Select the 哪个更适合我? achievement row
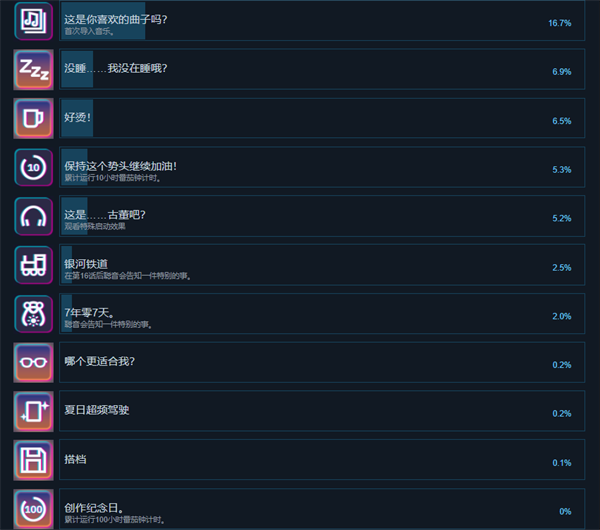600x530 pixels. tap(322, 362)
